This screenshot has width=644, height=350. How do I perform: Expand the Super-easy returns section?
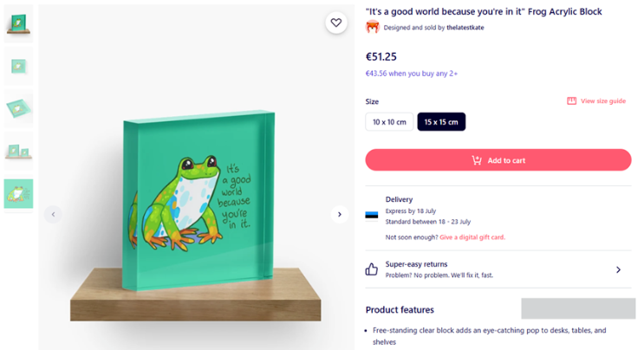coord(618,269)
